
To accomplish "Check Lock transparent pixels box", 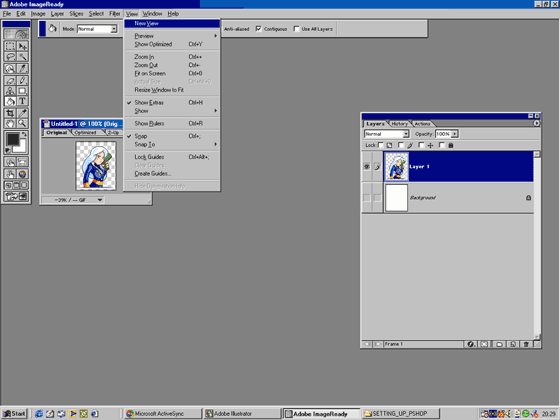I will pos(381,145).
